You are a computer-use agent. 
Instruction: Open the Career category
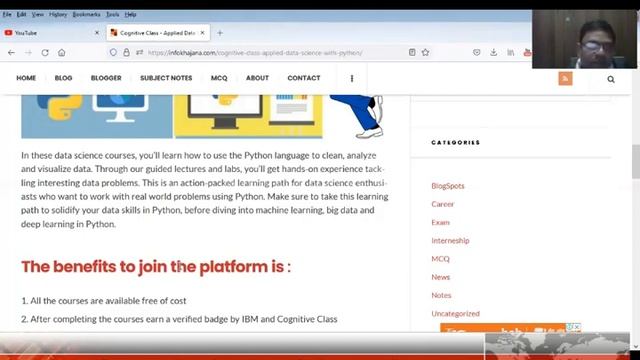point(442,204)
